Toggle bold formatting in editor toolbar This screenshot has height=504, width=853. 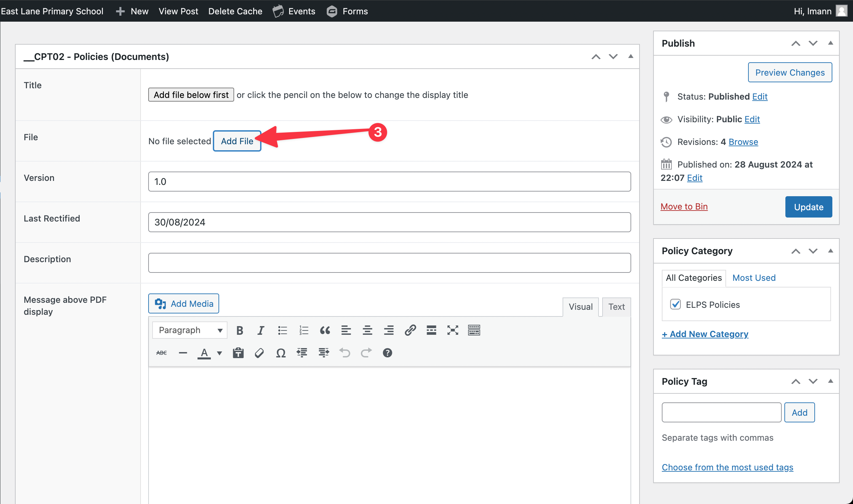(x=239, y=330)
